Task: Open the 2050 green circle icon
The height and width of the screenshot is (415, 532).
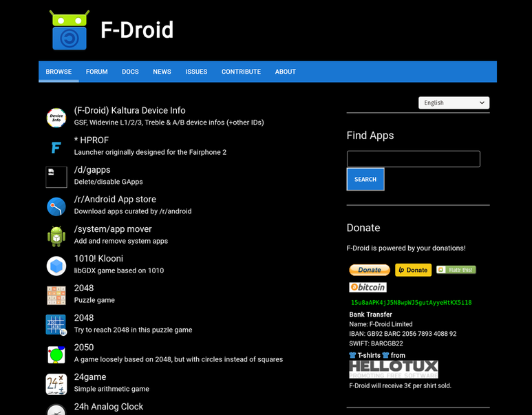Action: [56, 354]
